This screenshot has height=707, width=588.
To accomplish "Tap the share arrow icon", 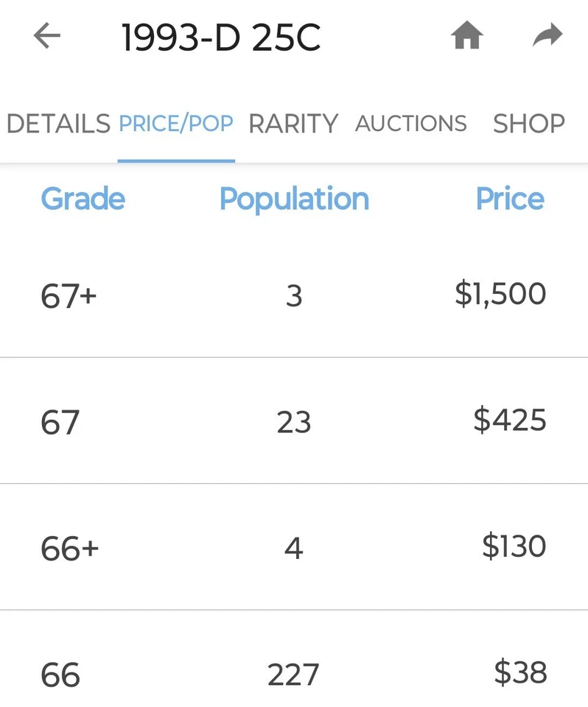I will 547,35.
